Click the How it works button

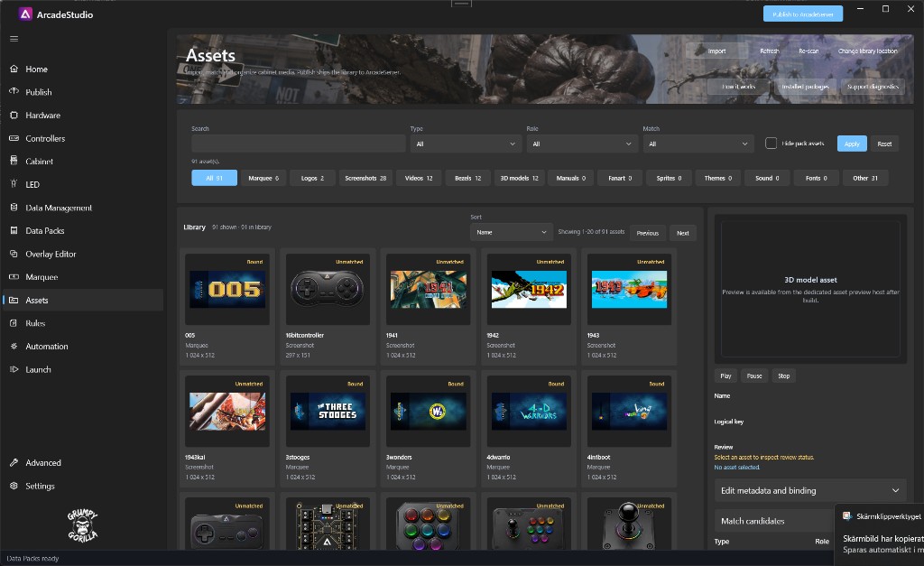(739, 87)
